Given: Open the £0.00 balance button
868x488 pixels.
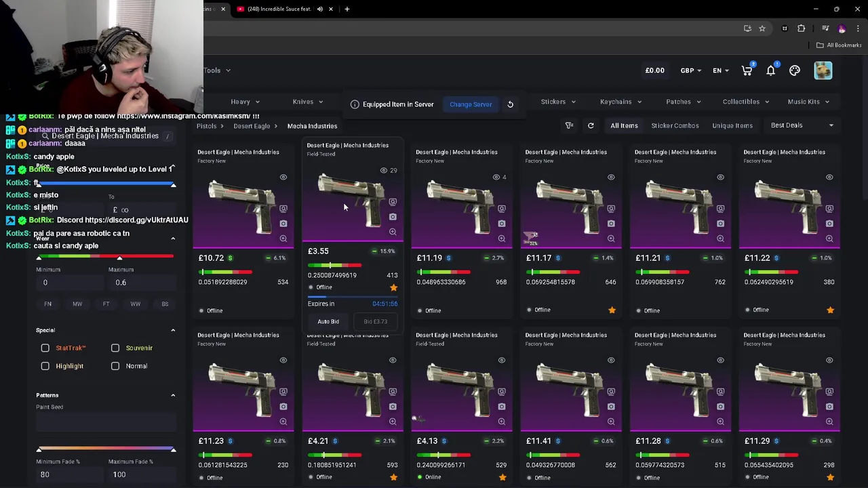Looking at the screenshot, I should 654,70.
